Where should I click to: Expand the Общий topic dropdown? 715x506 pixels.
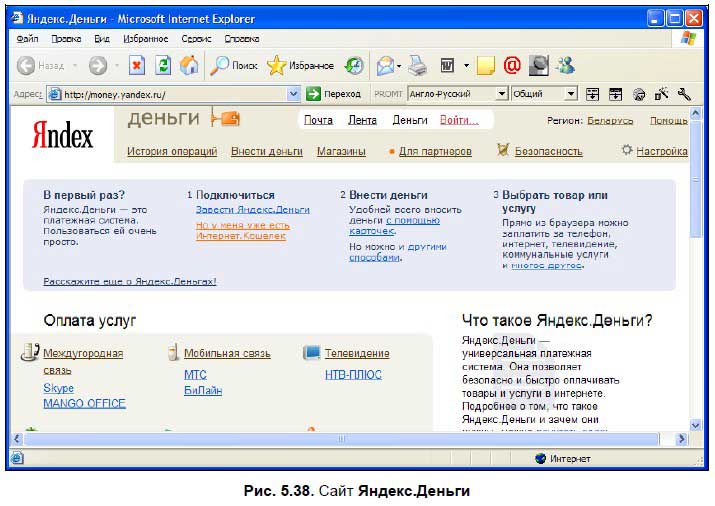(571, 94)
